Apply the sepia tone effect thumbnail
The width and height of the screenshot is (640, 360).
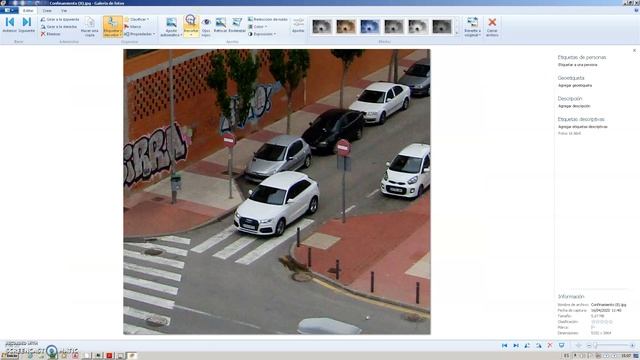(346, 27)
